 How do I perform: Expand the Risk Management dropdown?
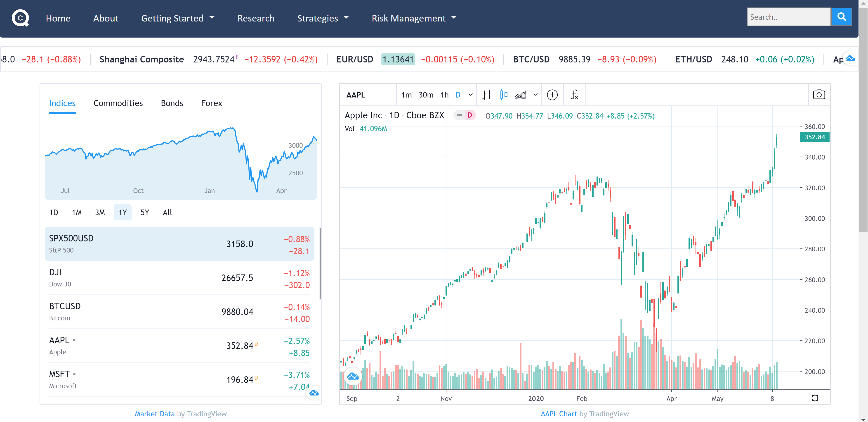tap(414, 18)
